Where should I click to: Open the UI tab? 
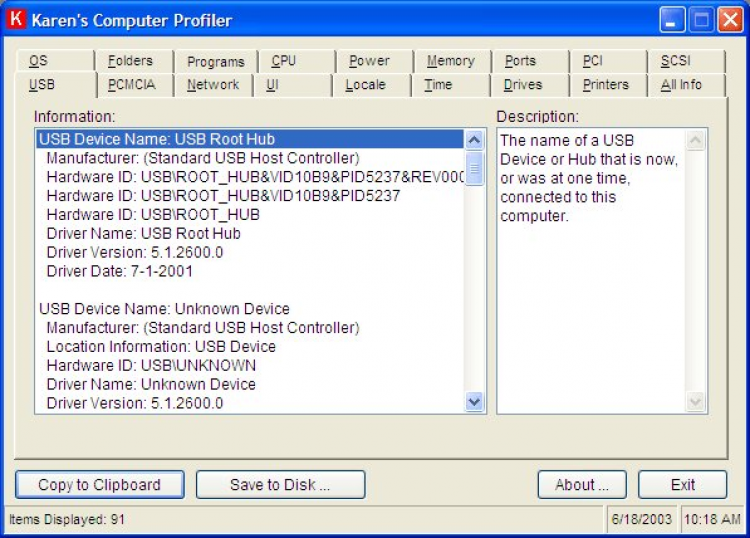pyautogui.click(x=293, y=85)
